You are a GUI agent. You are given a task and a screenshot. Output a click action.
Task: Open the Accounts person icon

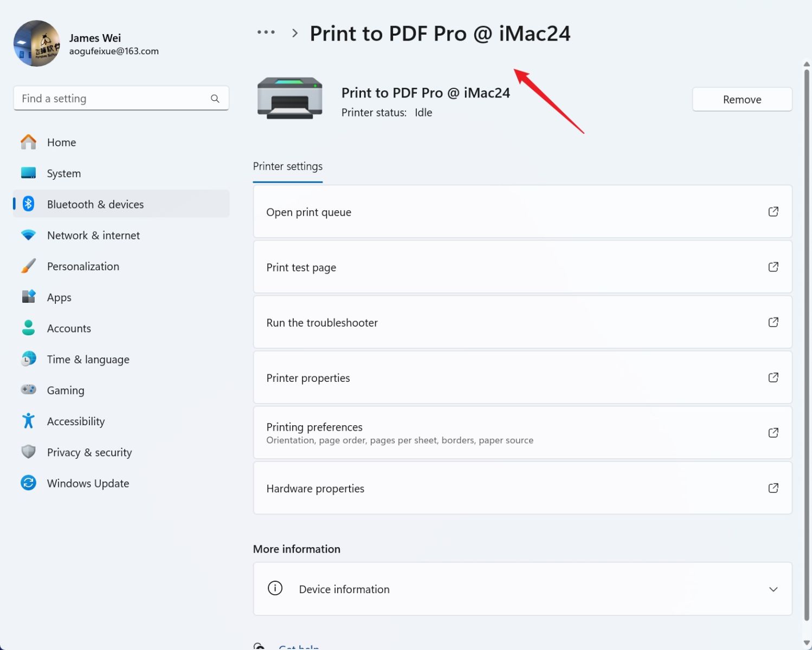(28, 328)
